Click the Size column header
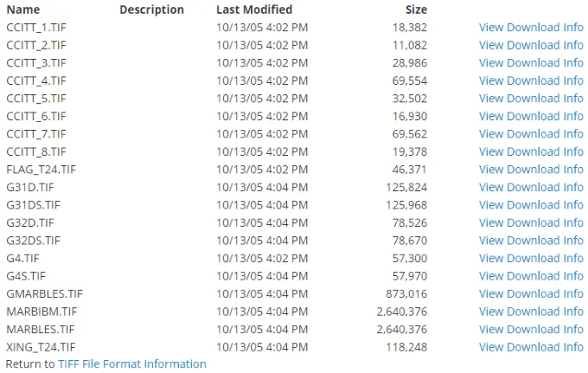The image size is (588, 373). (x=416, y=10)
